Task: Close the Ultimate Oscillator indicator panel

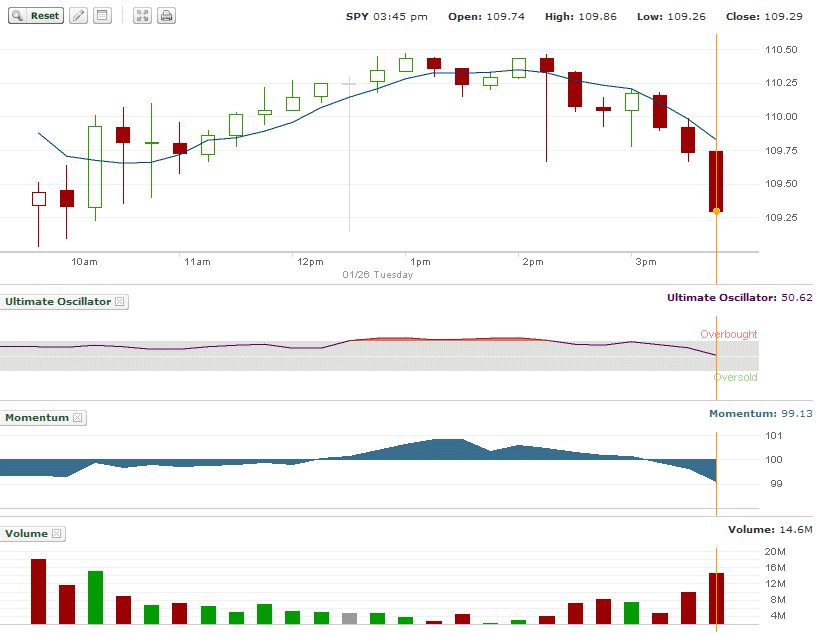Action: tap(119, 302)
